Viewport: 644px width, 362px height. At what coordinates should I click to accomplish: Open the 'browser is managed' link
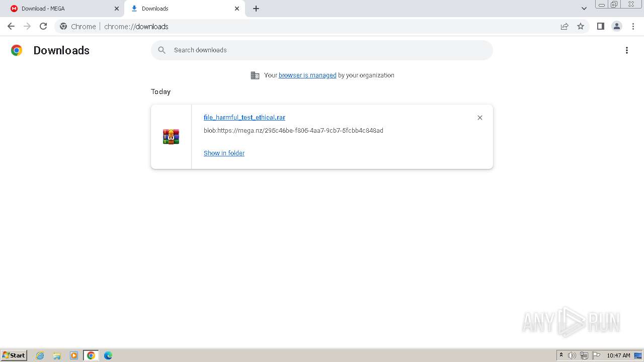307,75
